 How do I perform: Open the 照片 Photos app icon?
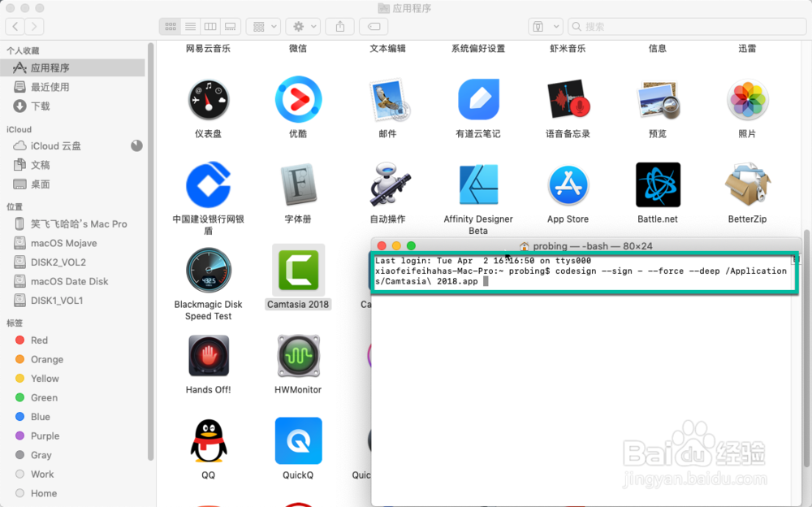click(x=747, y=100)
